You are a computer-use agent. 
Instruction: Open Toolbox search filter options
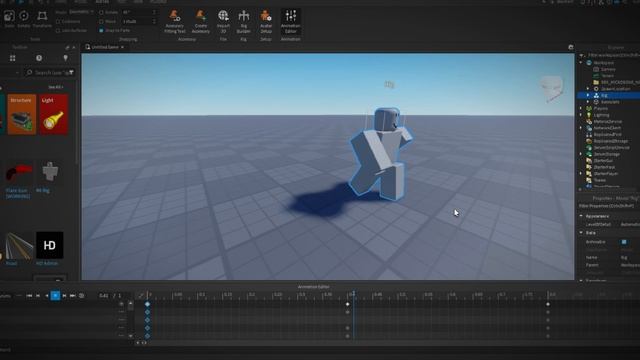[x=71, y=73]
